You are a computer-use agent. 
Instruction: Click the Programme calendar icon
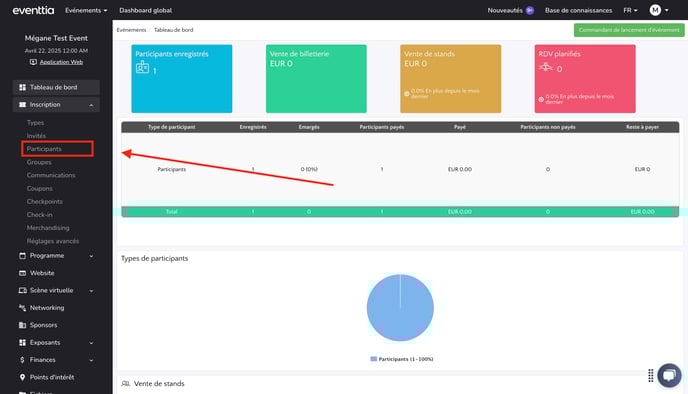(x=22, y=255)
